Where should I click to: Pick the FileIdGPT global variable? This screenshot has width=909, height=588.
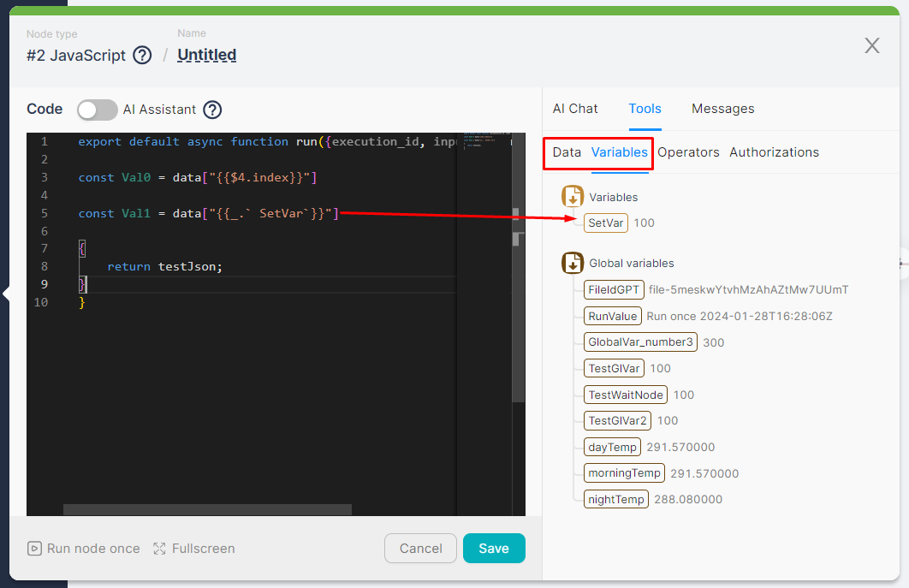[614, 290]
